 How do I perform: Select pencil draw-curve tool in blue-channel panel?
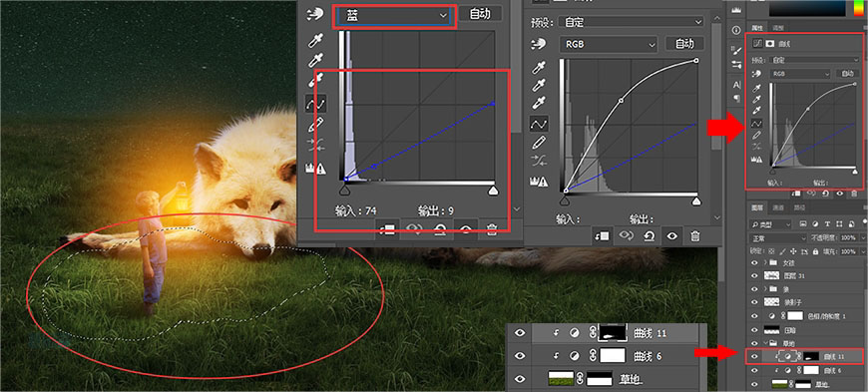(315, 124)
